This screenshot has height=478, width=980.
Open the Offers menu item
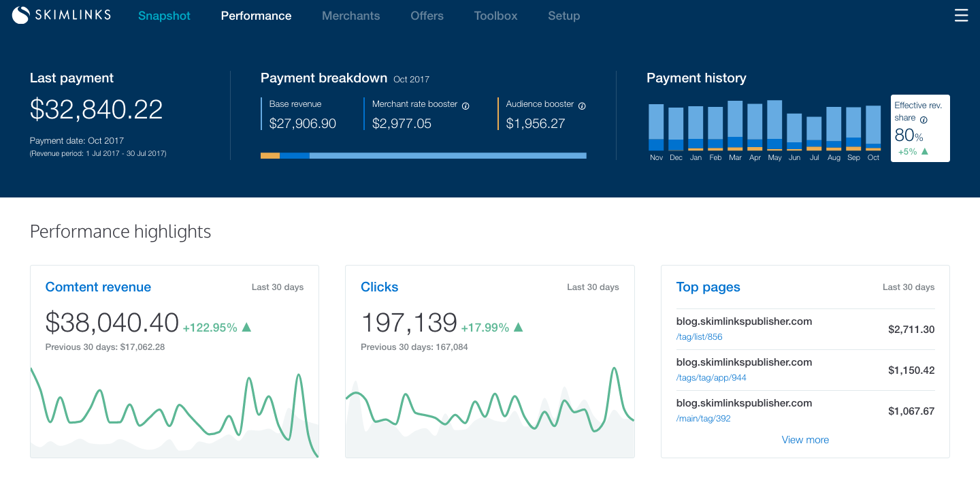coord(427,16)
